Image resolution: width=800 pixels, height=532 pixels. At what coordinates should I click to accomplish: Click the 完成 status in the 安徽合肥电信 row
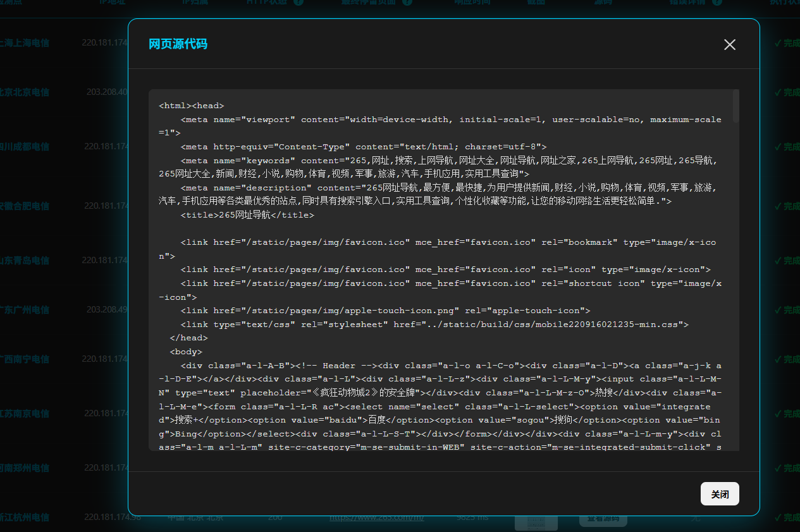coord(787,206)
